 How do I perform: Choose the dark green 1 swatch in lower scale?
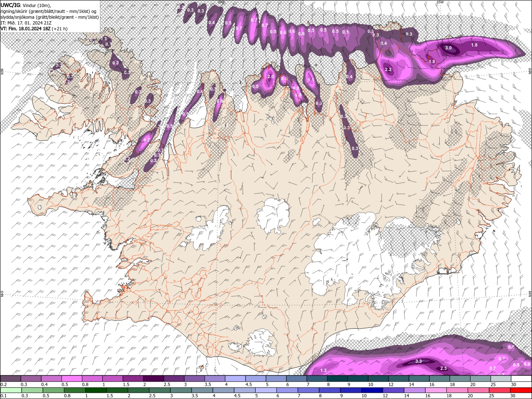(96, 390)
